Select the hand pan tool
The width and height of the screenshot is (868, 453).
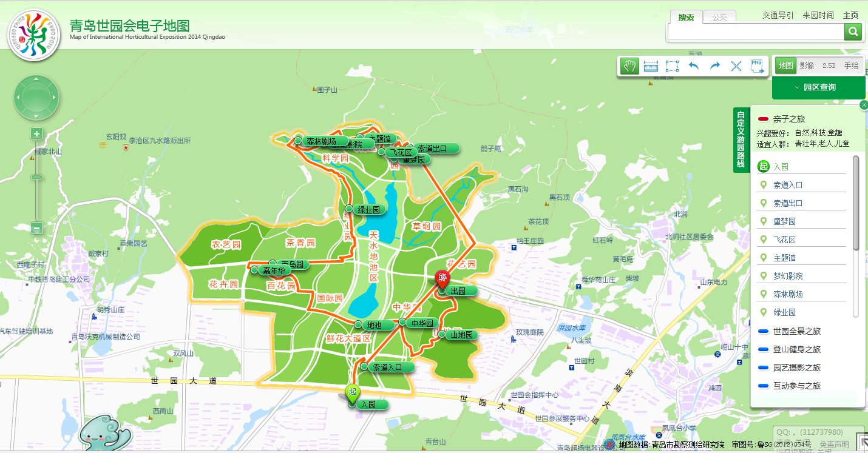631,65
